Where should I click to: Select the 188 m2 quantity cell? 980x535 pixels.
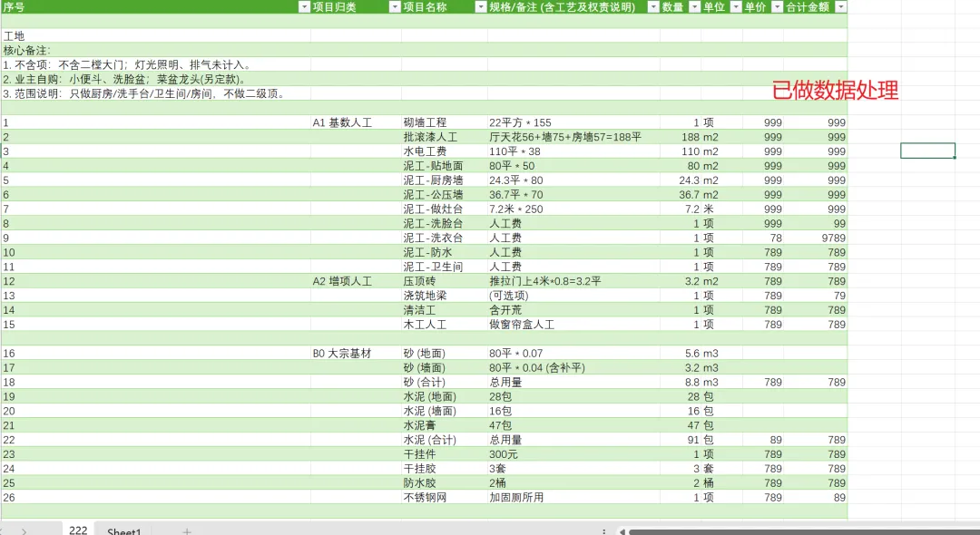click(x=681, y=137)
